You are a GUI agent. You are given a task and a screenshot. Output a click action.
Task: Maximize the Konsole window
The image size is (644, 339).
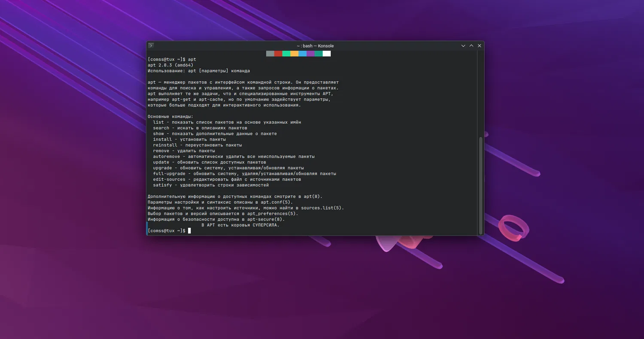tap(471, 46)
